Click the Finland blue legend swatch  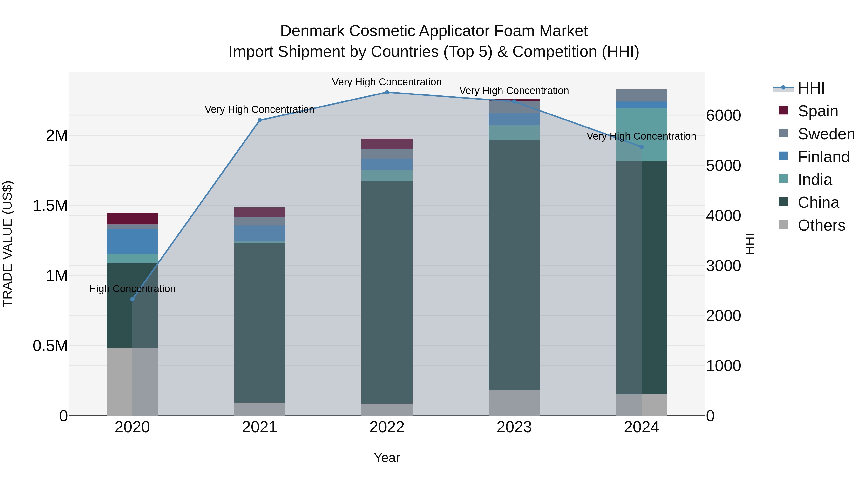[783, 156]
